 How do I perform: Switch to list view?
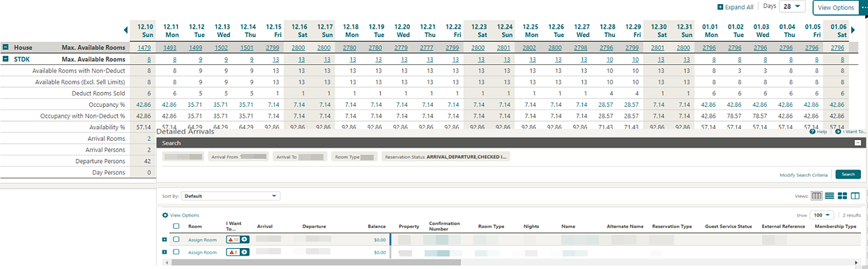tap(829, 196)
